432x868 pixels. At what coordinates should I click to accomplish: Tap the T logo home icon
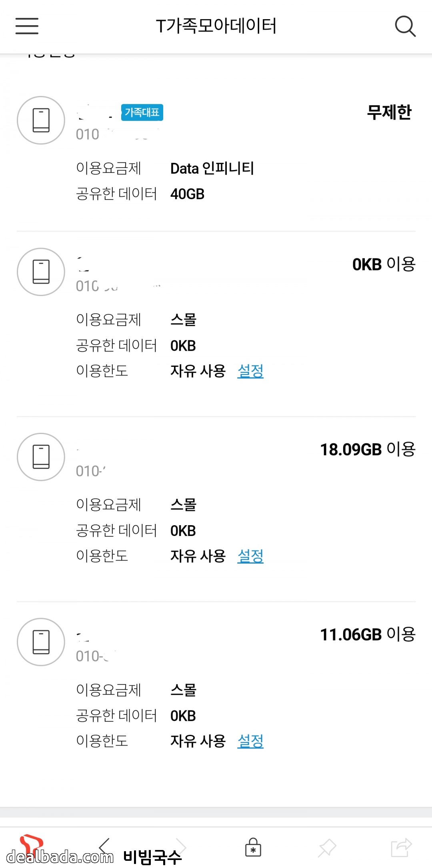(x=31, y=845)
